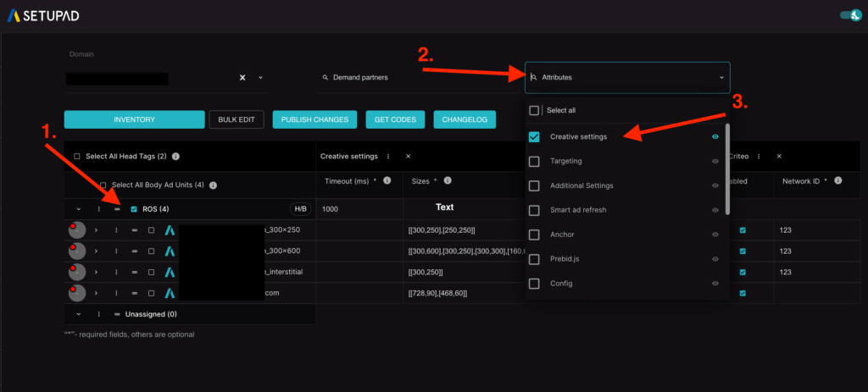Screen dimensions: 868x392
Task: Check the Select All Head Tags checkbox
Action: (77, 156)
